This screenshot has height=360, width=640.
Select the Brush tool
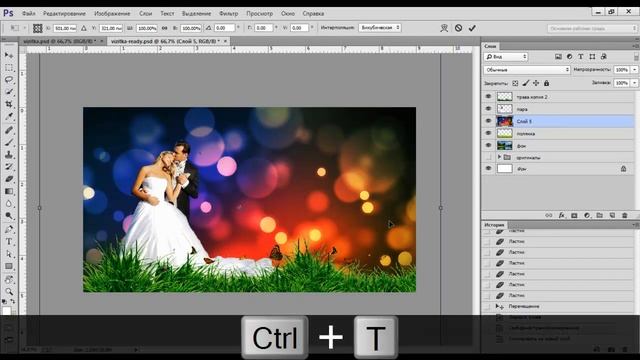(x=9, y=142)
